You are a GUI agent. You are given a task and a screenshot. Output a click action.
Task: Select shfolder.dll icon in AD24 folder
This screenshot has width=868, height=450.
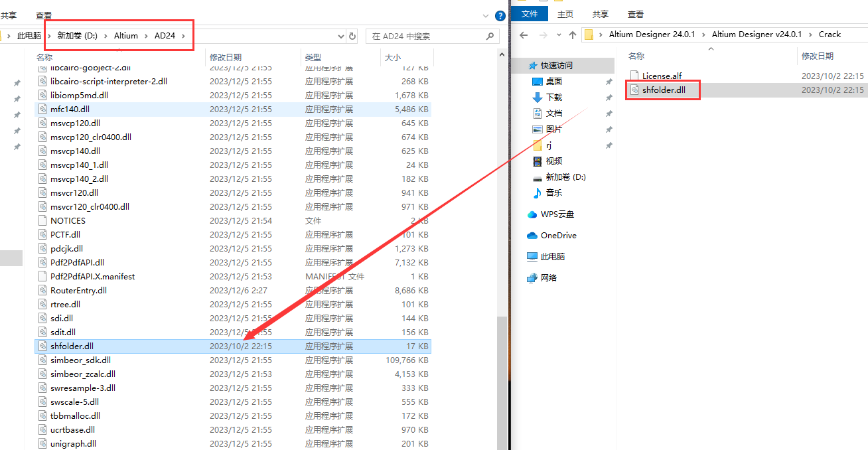click(42, 346)
